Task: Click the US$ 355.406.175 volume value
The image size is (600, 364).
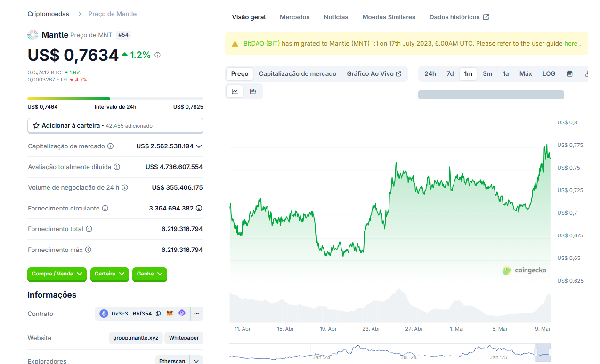Action: pyautogui.click(x=178, y=188)
